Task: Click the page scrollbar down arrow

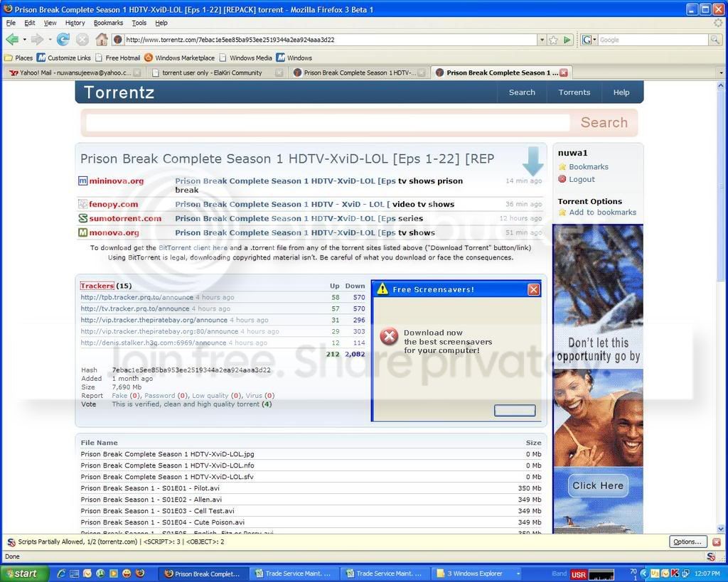Action: 721,528
